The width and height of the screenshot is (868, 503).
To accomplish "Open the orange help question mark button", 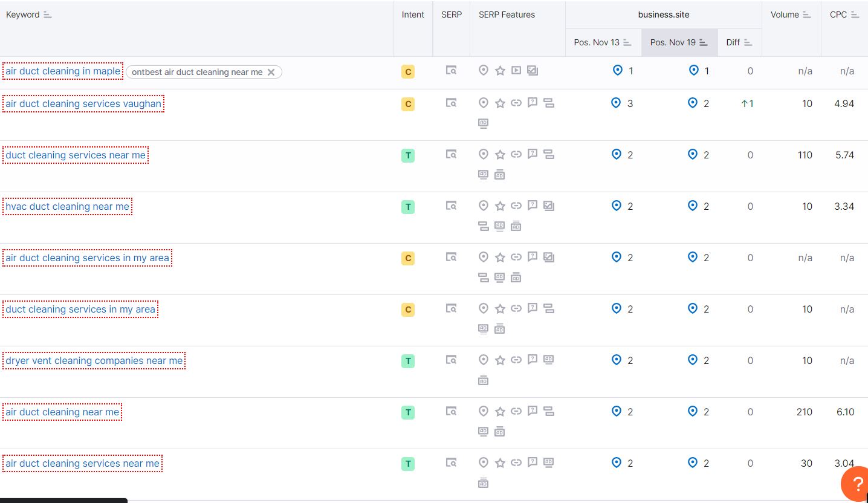I will tap(856, 484).
